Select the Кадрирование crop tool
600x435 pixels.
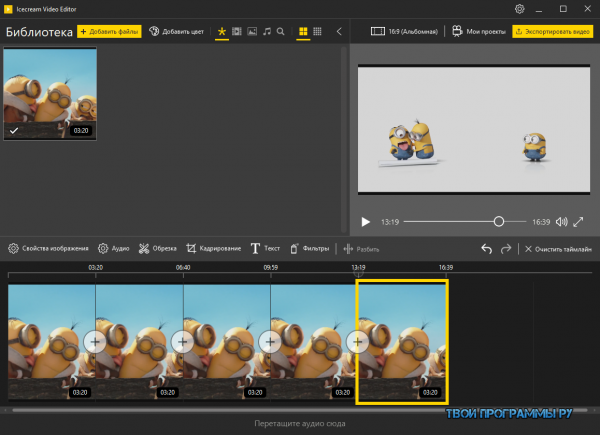pos(214,249)
